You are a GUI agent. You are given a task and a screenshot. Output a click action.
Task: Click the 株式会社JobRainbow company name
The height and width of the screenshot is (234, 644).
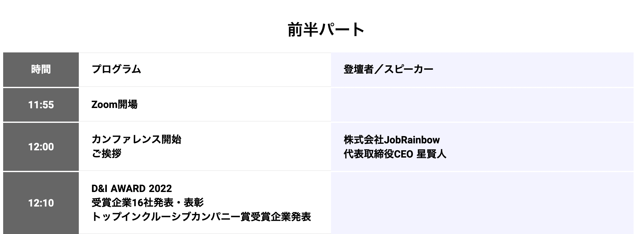pos(392,140)
